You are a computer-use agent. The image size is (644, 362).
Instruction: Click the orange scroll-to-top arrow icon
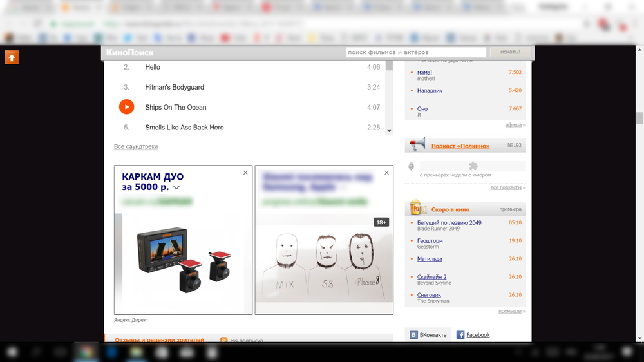(12, 57)
